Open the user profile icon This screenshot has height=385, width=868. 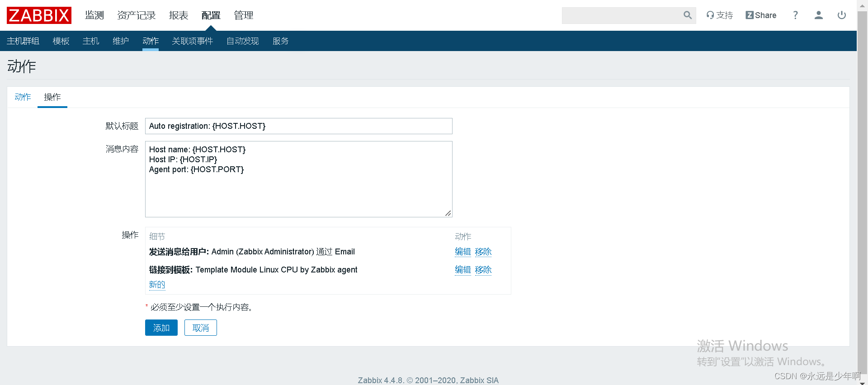tap(818, 15)
